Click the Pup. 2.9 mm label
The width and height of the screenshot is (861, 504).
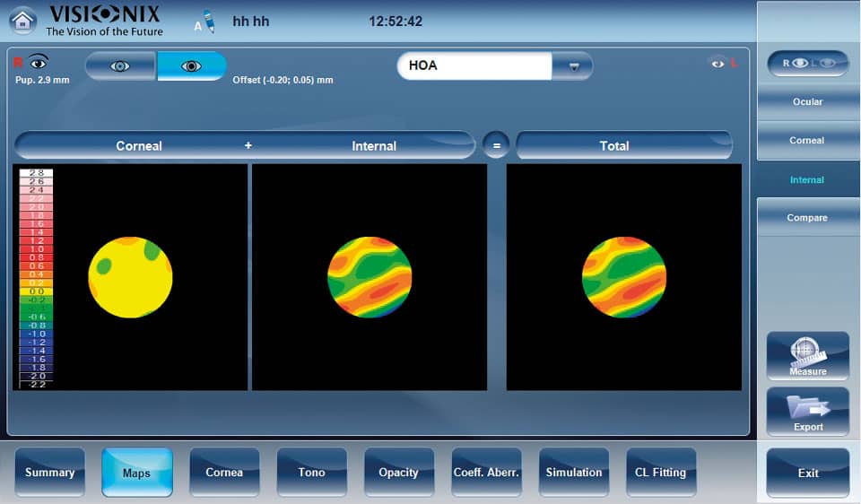pos(42,80)
